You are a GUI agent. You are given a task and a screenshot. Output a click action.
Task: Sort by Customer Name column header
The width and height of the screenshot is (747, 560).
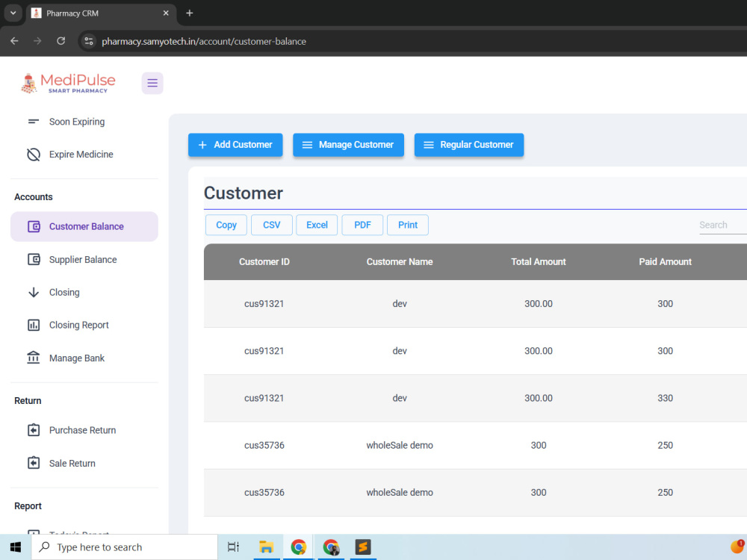tap(400, 262)
